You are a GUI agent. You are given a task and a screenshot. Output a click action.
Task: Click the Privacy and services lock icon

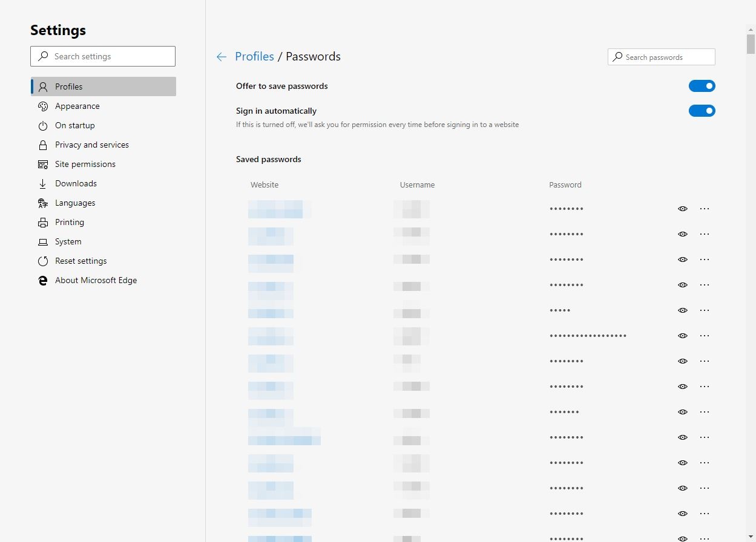click(43, 145)
